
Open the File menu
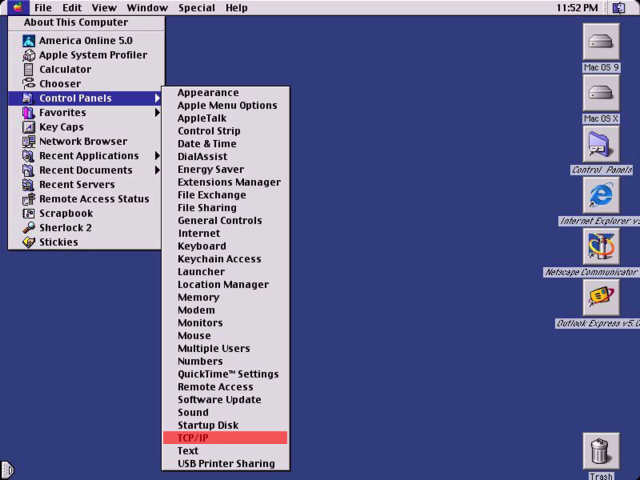coord(43,8)
